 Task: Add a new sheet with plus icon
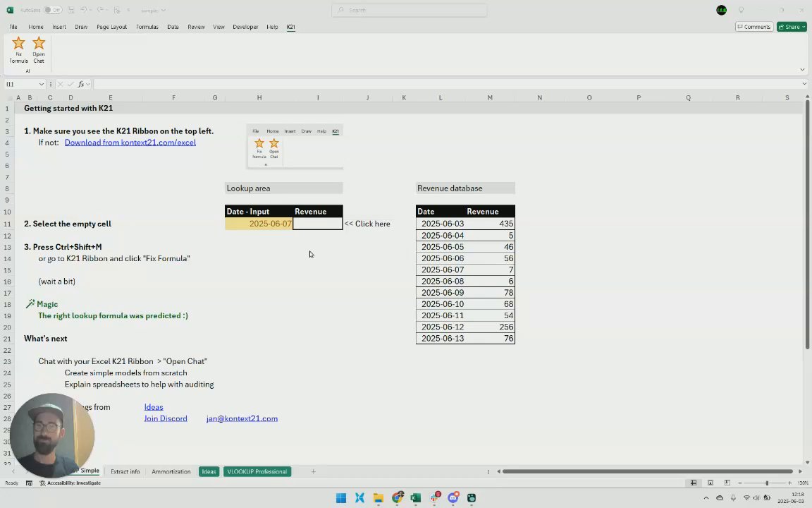[313, 472]
